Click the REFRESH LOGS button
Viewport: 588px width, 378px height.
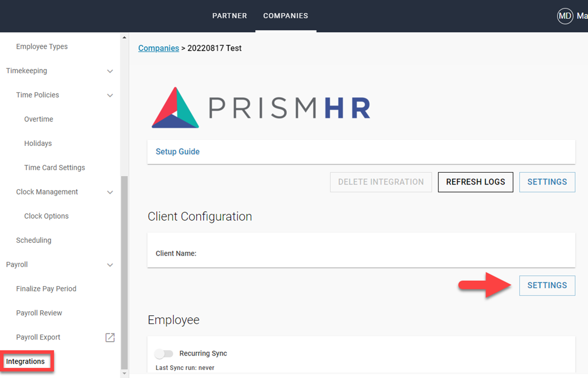coord(475,182)
